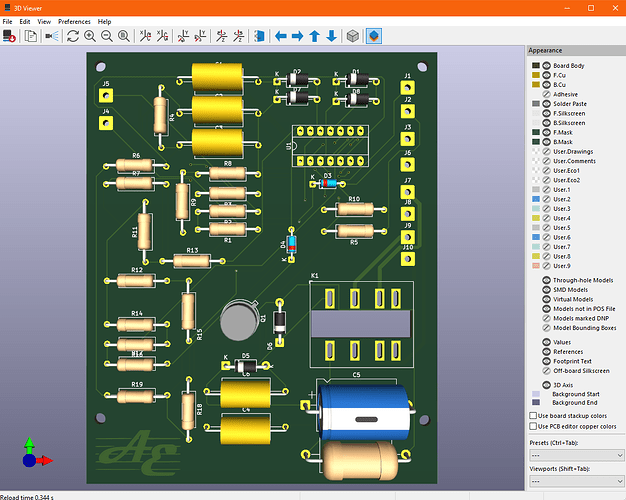Viewport: 626px width, 500px height.
Task: Toggle Values text visibility
Action: [x=547, y=342]
